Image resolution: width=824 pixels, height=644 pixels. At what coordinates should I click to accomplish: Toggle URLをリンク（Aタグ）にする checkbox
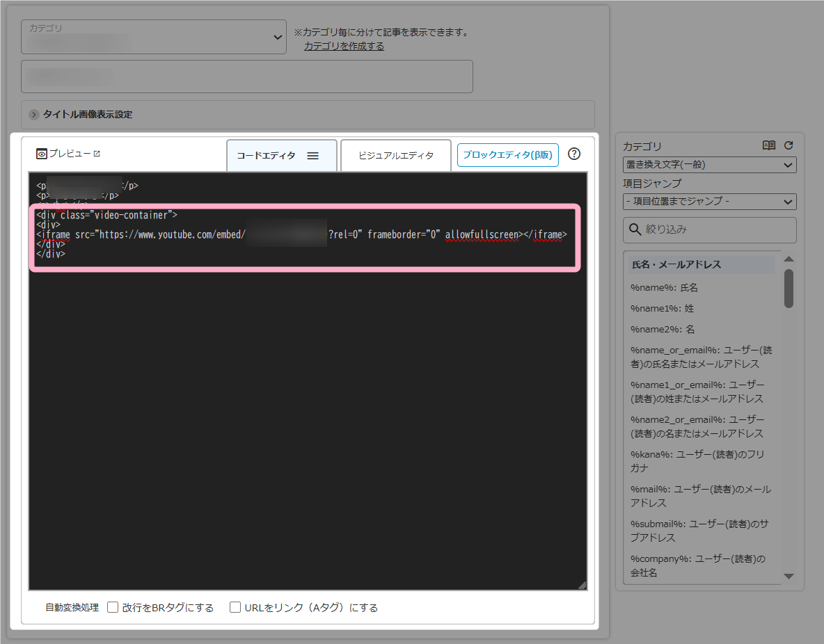235,607
